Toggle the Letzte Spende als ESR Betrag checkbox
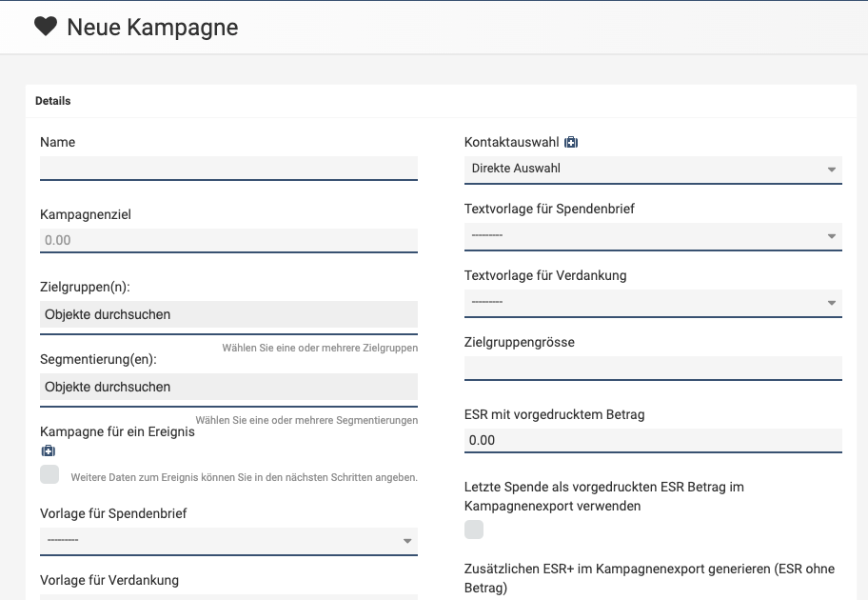 [x=474, y=530]
